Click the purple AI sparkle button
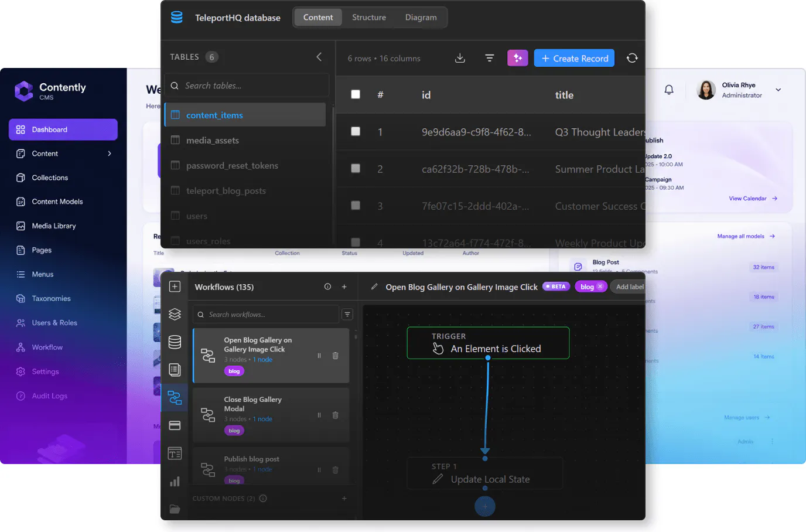806x532 pixels. tap(518, 58)
